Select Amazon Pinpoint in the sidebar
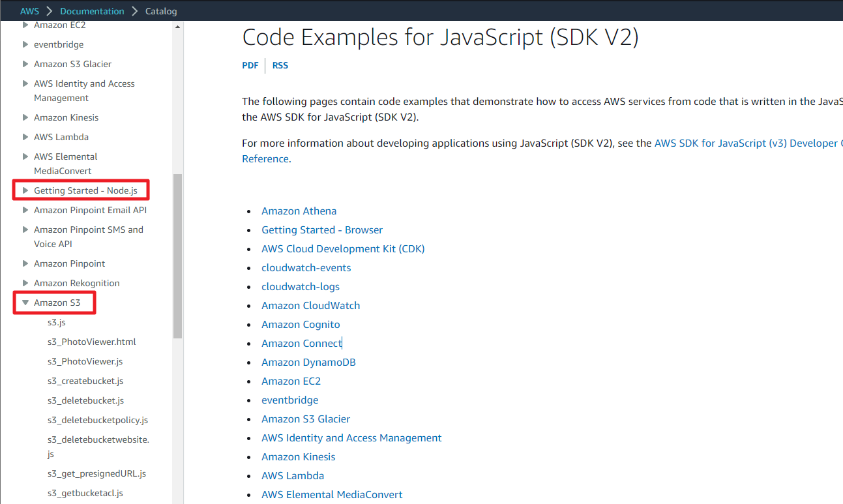 [x=70, y=263]
